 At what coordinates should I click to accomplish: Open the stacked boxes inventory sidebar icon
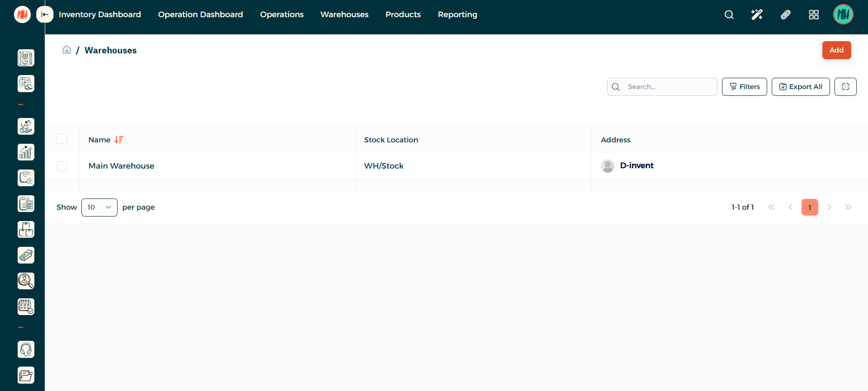(26, 230)
